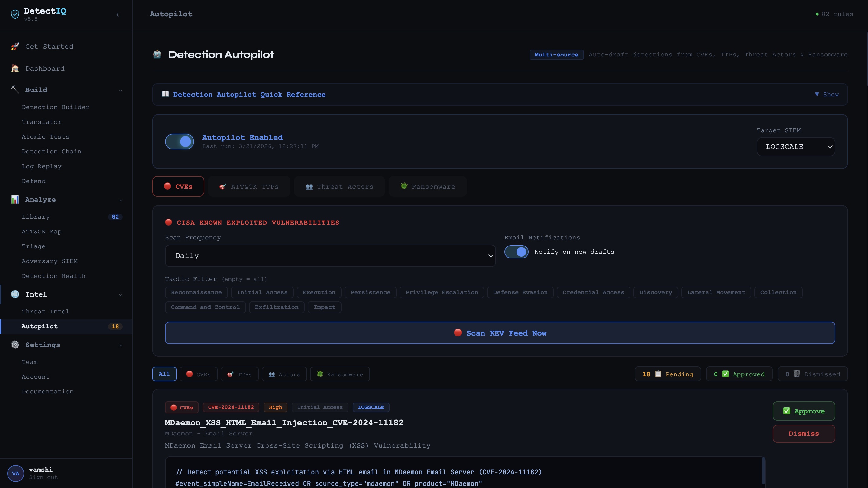Switch to the ATT&CK TTPs tab

pos(249,187)
